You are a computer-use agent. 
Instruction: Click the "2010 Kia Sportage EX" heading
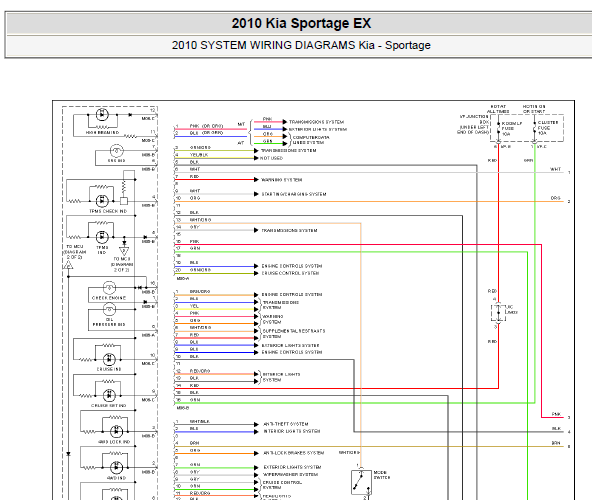click(301, 23)
